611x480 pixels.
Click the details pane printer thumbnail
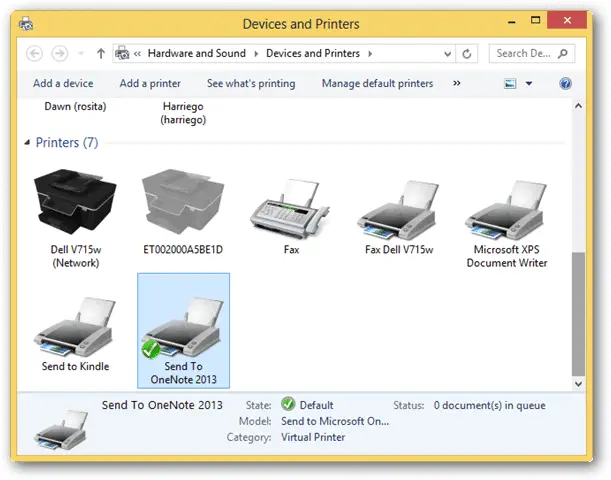(x=61, y=429)
